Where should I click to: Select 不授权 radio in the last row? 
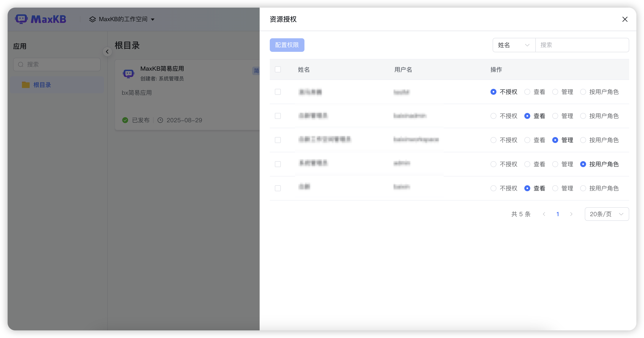[x=493, y=188]
